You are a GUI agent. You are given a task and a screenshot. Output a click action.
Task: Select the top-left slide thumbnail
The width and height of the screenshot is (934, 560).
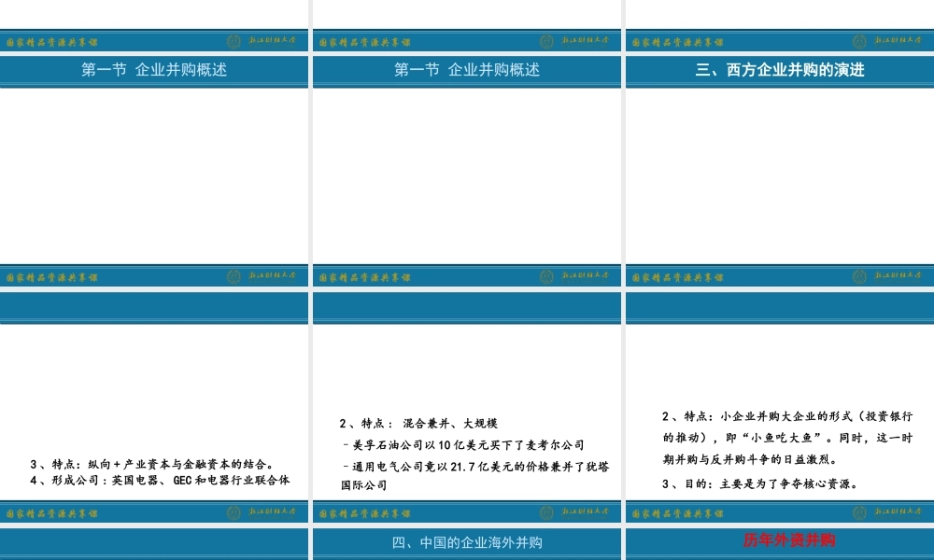157,149
